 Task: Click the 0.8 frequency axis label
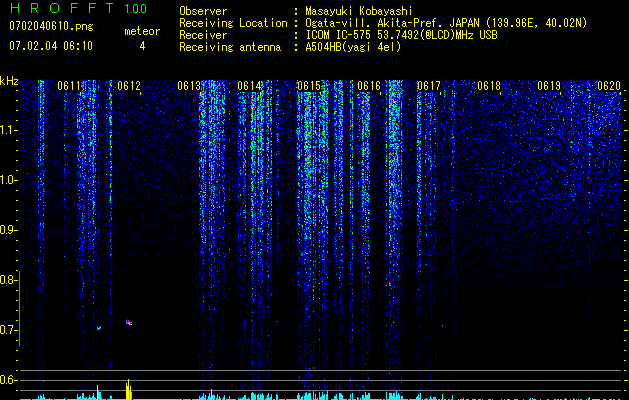coord(8,280)
